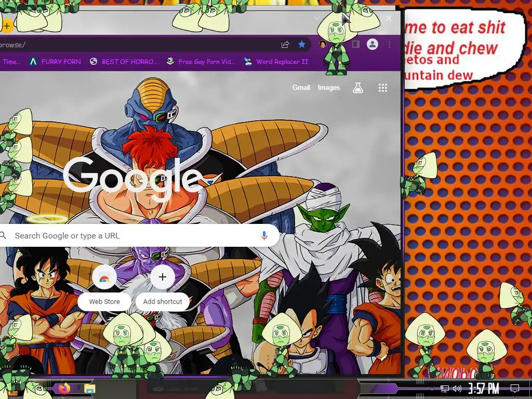Screen dimensions: 532x399
Task: Open the tab search chevron in Chrome
Action: tap(316, 18)
